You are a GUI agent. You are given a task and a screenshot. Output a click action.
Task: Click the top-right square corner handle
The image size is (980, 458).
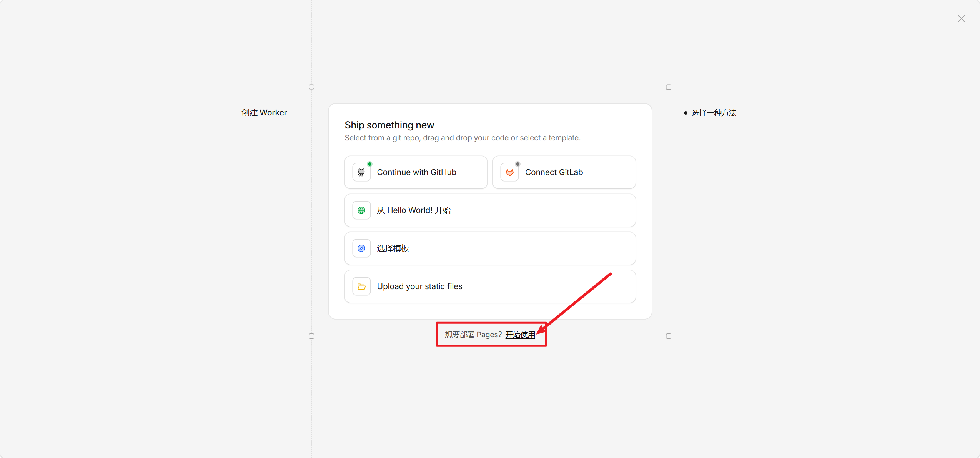(668, 87)
